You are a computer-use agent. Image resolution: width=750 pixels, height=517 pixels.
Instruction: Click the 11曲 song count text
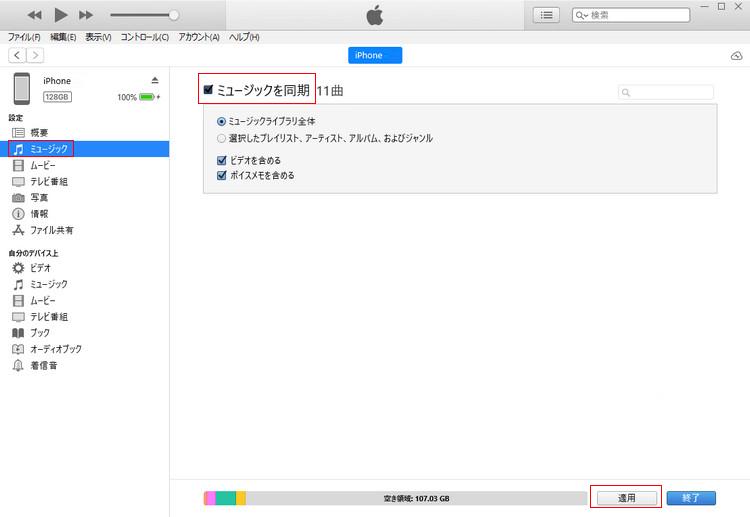point(330,90)
